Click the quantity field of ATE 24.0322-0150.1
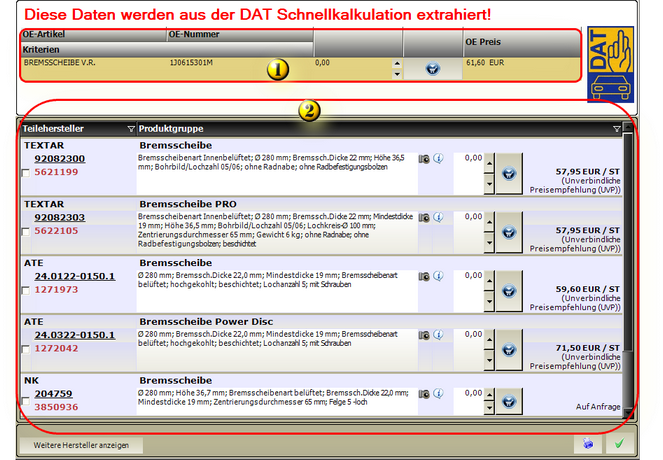The height and width of the screenshot is (460, 663). click(468, 350)
